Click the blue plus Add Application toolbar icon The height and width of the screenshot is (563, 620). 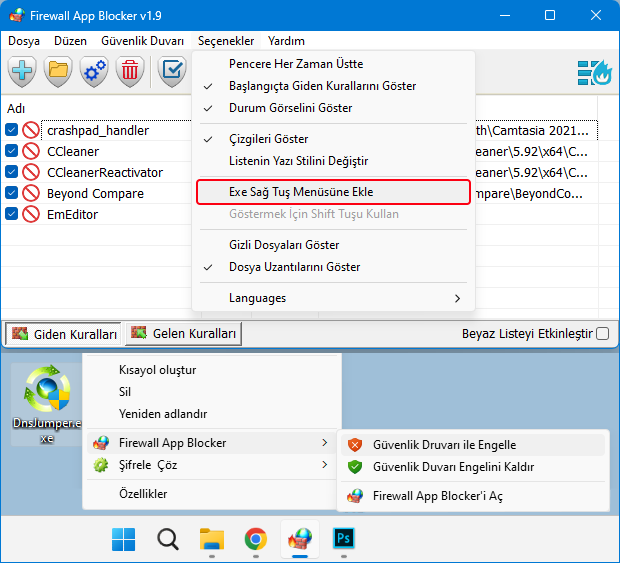[22, 71]
